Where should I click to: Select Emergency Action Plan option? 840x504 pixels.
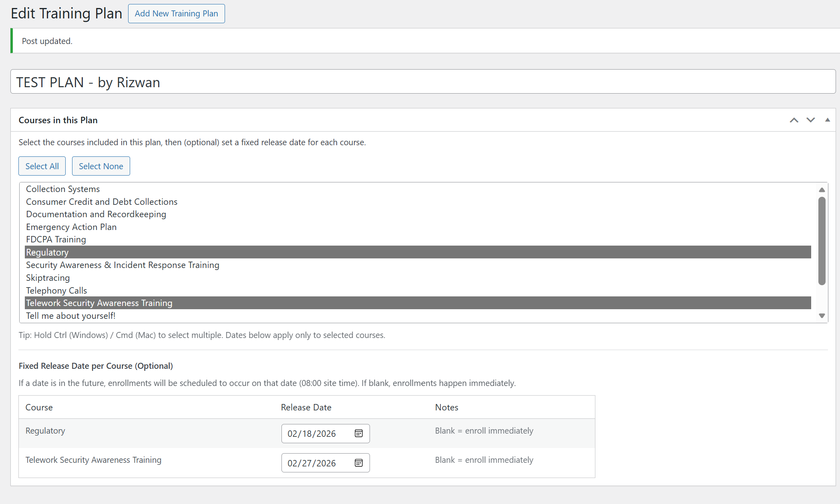point(71,227)
